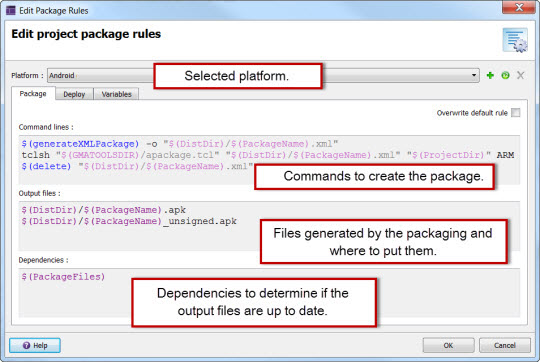Enable the Overwrite default rule checkbox

[x=516, y=113]
